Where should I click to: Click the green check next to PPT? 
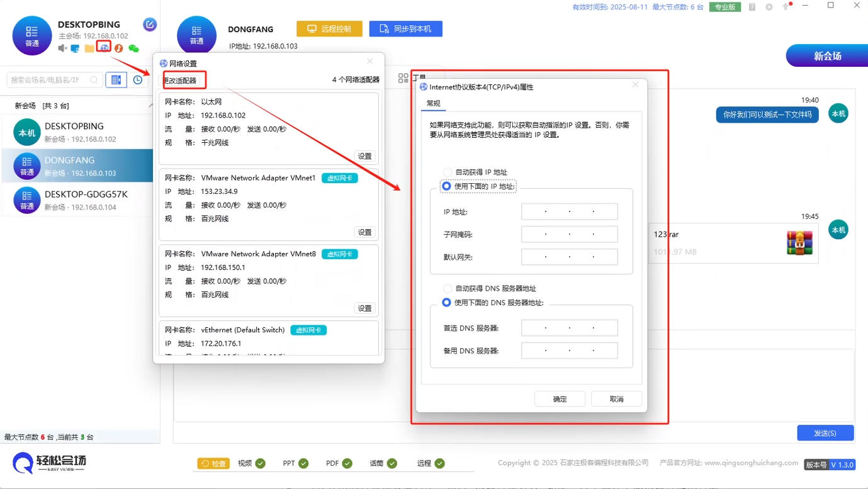303,463
